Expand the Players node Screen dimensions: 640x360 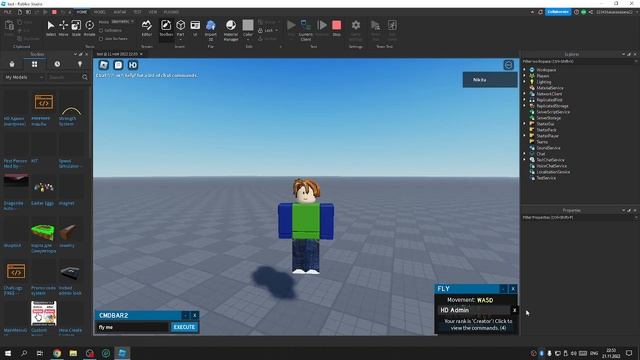pyautogui.click(x=525, y=76)
